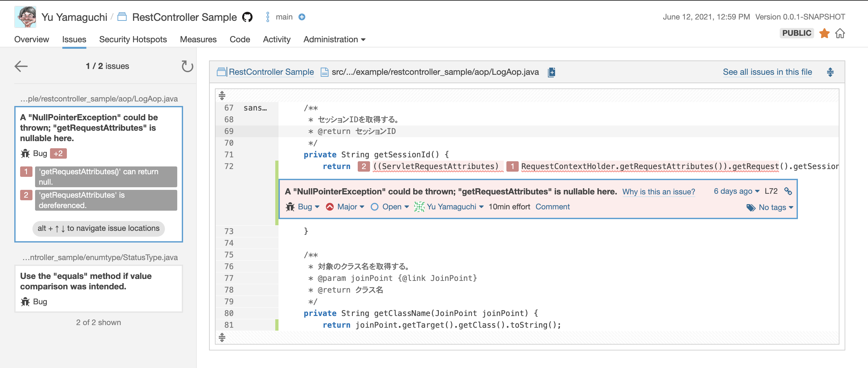Viewport: 868px width, 368px height.
Task: Click the home icon in the top-right corner
Action: 841,33
